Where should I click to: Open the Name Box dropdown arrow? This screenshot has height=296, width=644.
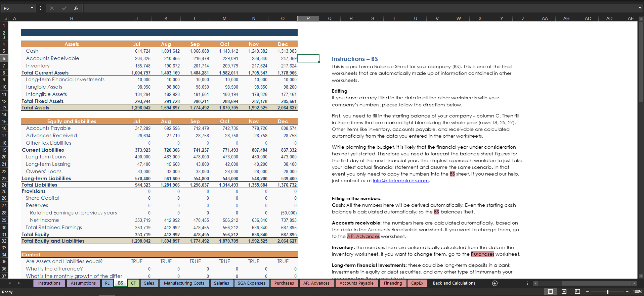pyautogui.click(x=32, y=8)
